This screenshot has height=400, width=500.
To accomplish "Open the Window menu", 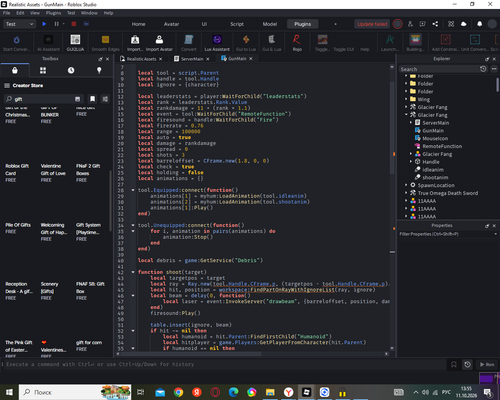I will click(89, 13).
